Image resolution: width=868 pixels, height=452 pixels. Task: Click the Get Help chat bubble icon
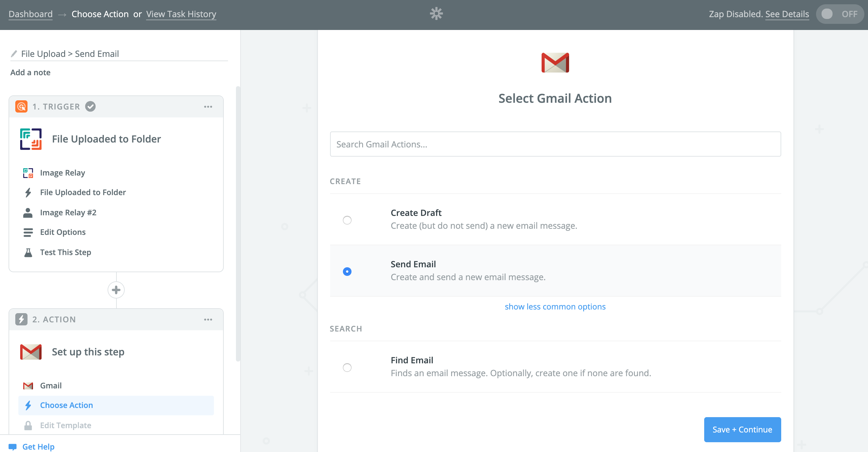coord(13,446)
